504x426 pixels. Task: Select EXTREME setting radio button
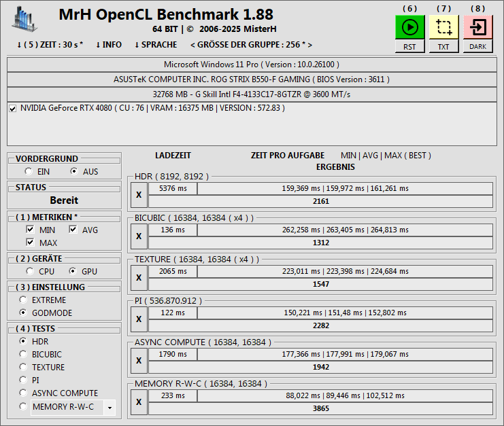coord(23,300)
